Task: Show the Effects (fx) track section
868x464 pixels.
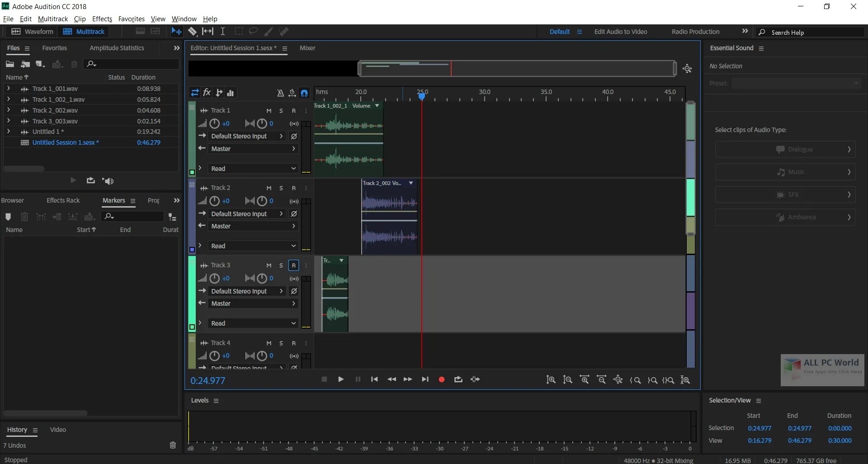Action: point(207,93)
